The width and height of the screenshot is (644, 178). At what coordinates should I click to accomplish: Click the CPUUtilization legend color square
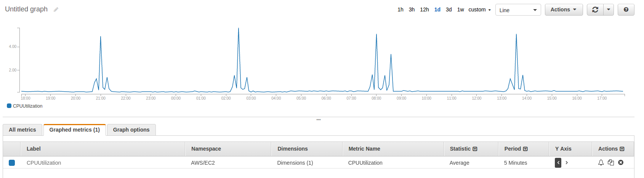coord(9,106)
